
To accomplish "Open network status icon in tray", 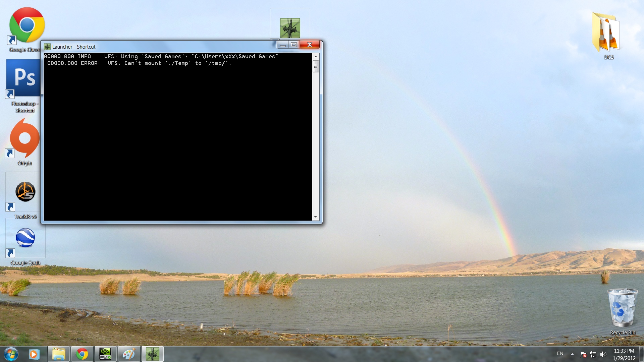I will tap(593, 354).
